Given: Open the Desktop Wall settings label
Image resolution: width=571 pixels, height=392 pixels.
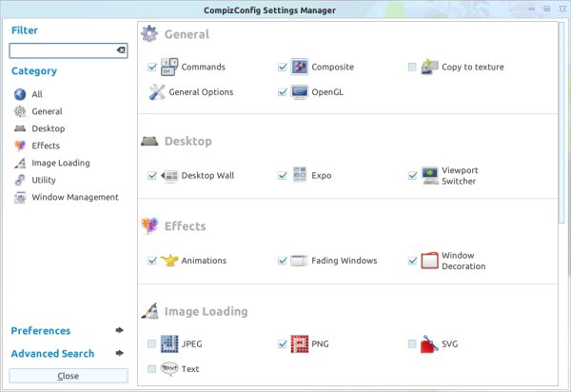Looking at the screenshot, I should coord(207,175).
